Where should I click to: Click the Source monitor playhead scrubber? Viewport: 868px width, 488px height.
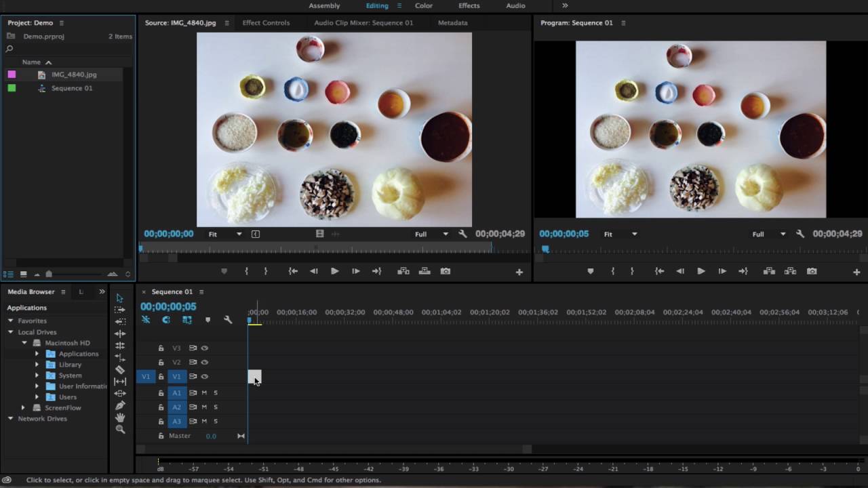(x=141, y=249)
